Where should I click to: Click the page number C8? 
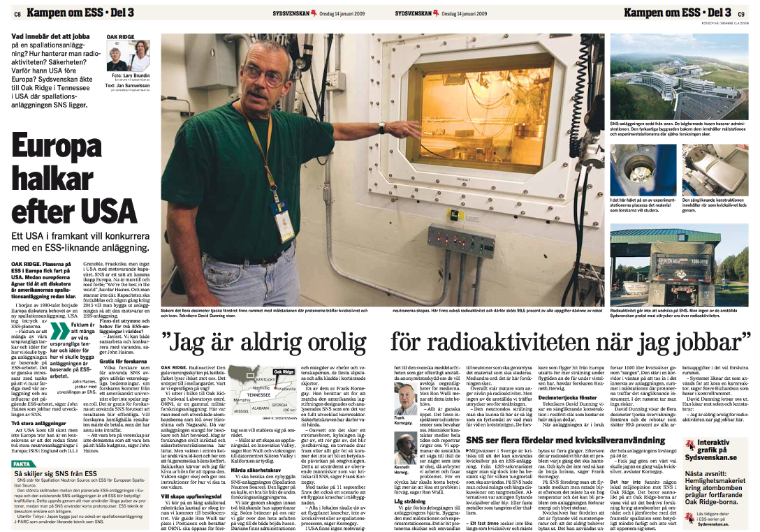(x=17, y=14)
